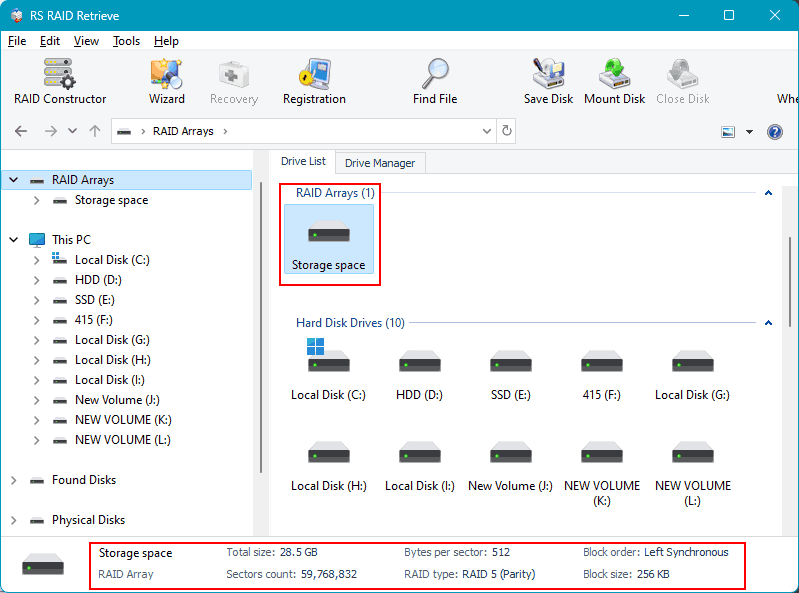The width and height of the screenshot is (799, 593).
Task: Select HDD (D:) in the tree
Action: coord(98,280)
